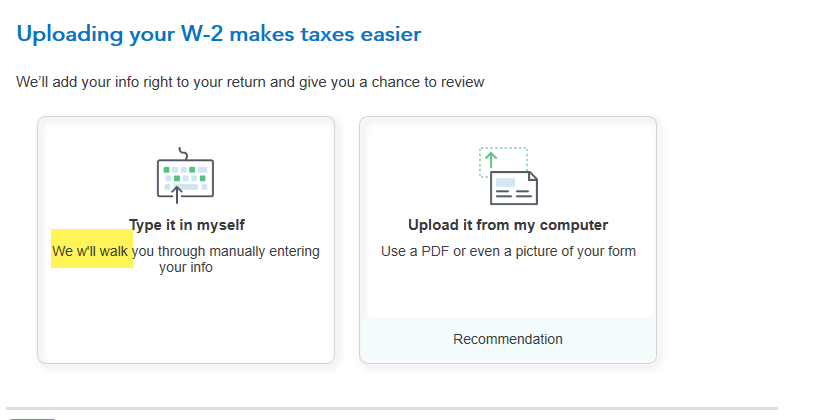The image size is (815, 420).
Task: Click the keyboard cable squiggle
Action: 183,153
